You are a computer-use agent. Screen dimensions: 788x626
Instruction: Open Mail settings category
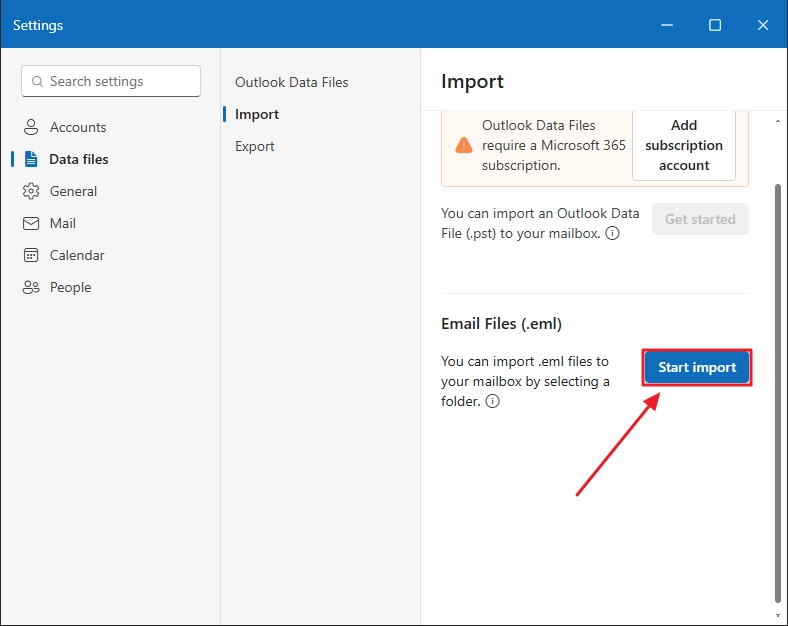point(63,223)
